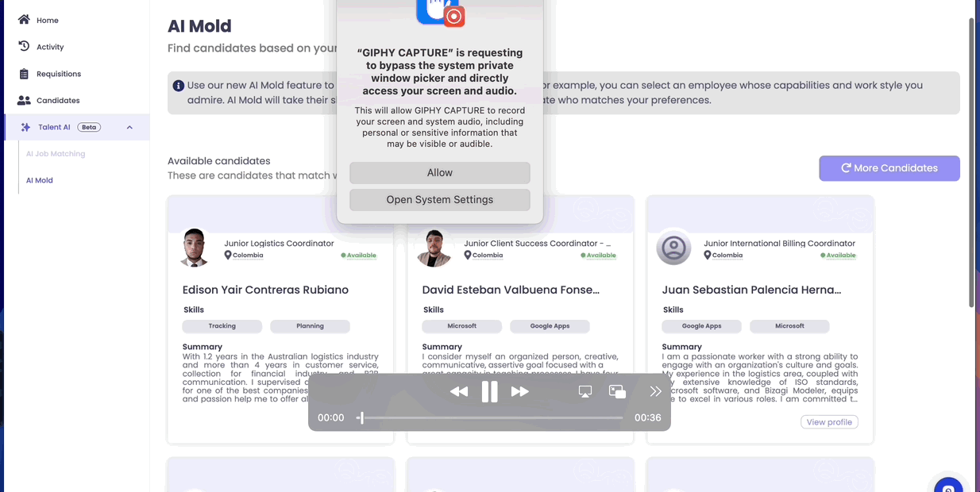Screen dimensions: 980x492
Task: Expand more player options chevrons
Action: point(655,391)
